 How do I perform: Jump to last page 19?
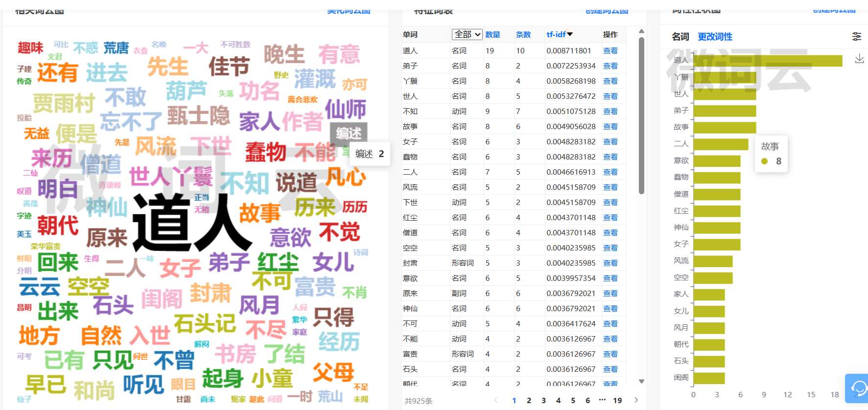click(617, 400)
